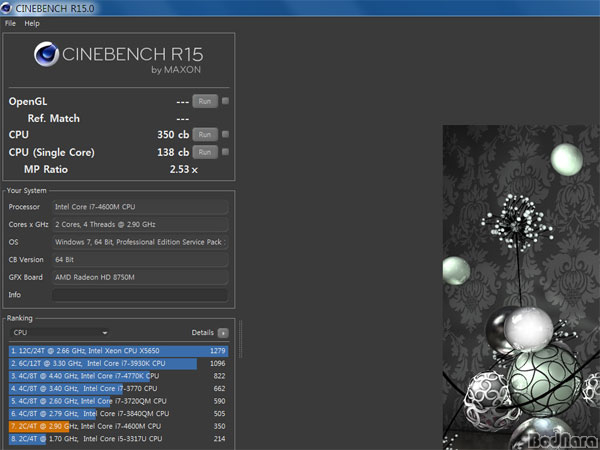Open the Ranking CPU dropdown
The image size is (600, 450).
pyautogui.click(x=60, y=333)
